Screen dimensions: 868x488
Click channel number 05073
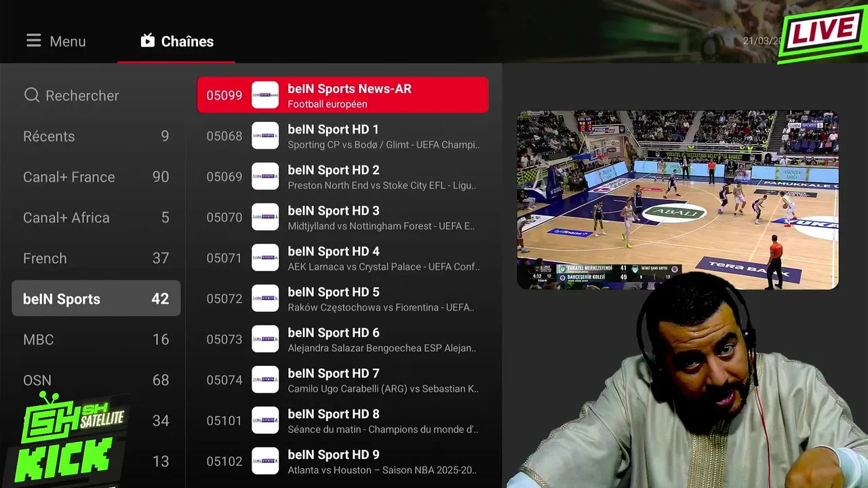coord(224,340)
